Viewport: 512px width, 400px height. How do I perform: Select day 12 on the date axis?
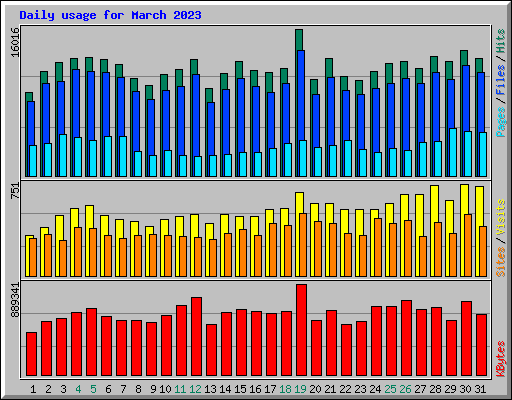click(195, 389)
